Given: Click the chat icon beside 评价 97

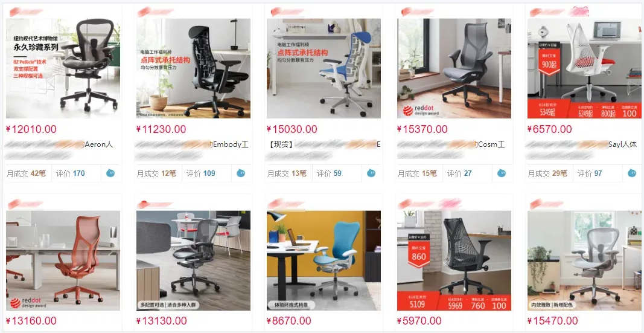Looking at the screenshot, I should coord(632,173).
